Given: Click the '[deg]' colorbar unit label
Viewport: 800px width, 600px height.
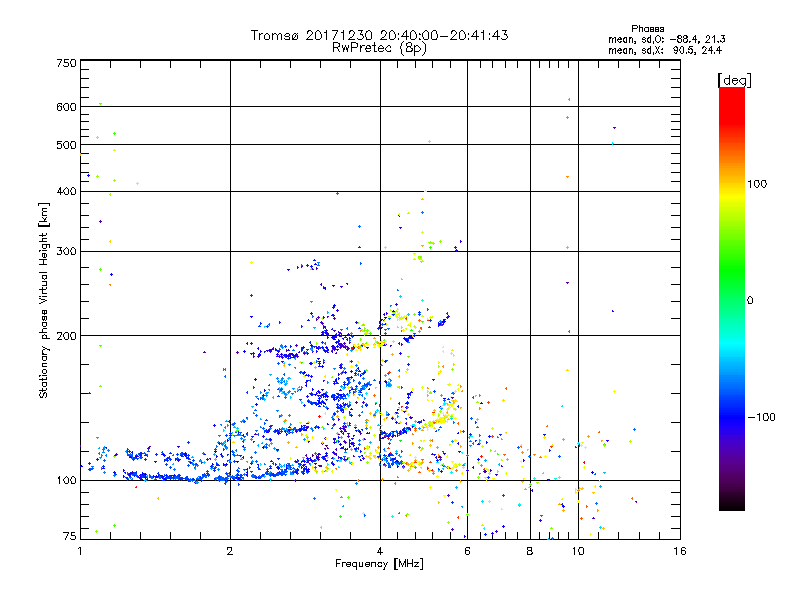Looking at the screenshot, I should click(734, 80).
